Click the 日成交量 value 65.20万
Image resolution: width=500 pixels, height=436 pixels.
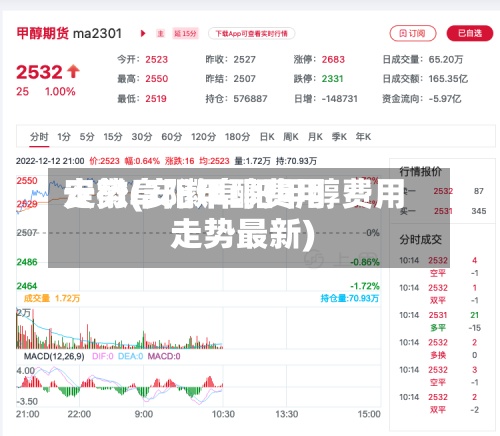[x=446, y=60]
